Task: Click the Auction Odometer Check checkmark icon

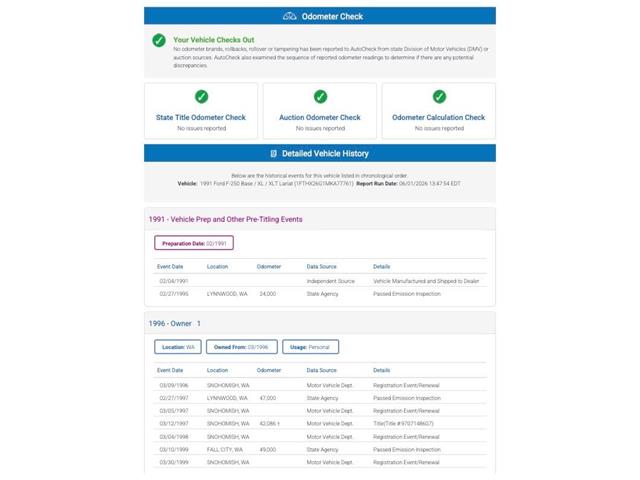Action: tap(320, 97)
